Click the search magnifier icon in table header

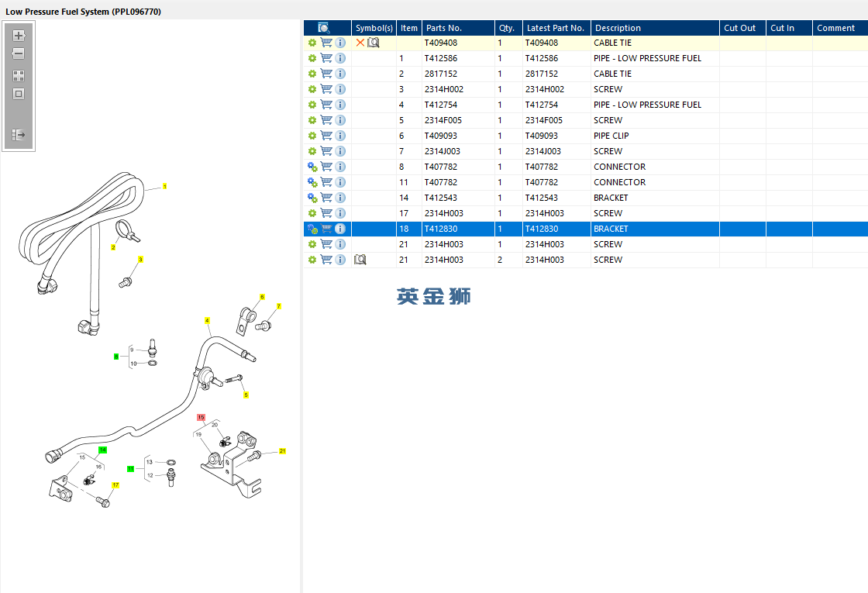click(x=324, y=28)
